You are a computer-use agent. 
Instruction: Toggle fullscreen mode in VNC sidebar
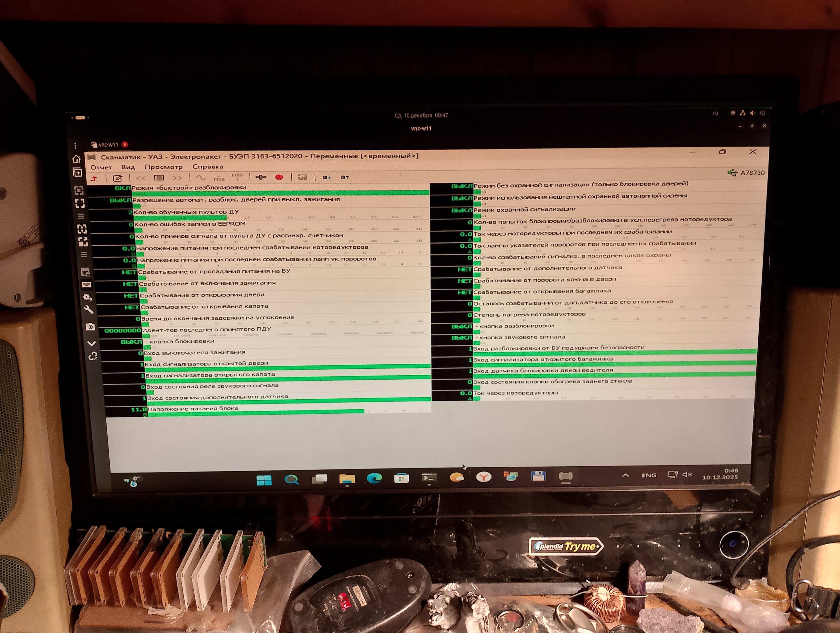coord(80,204)
